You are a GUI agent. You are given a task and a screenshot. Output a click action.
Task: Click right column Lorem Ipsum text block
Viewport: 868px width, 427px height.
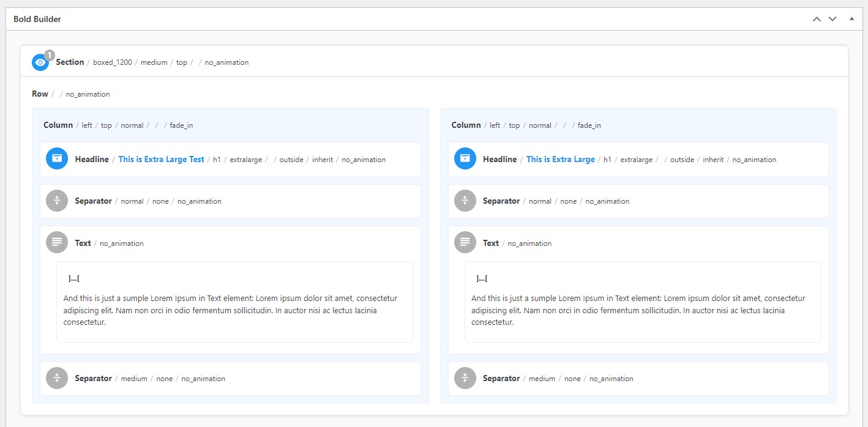[x=638, y=310]
